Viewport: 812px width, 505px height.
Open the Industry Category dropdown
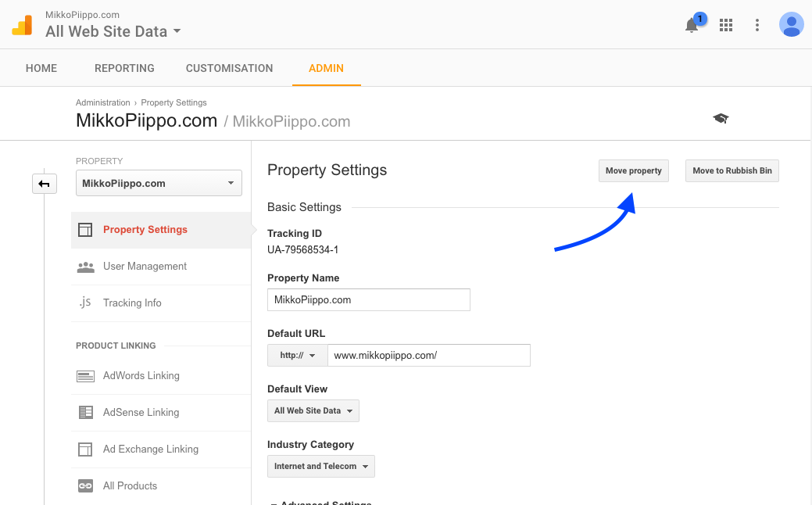(321, 466)
